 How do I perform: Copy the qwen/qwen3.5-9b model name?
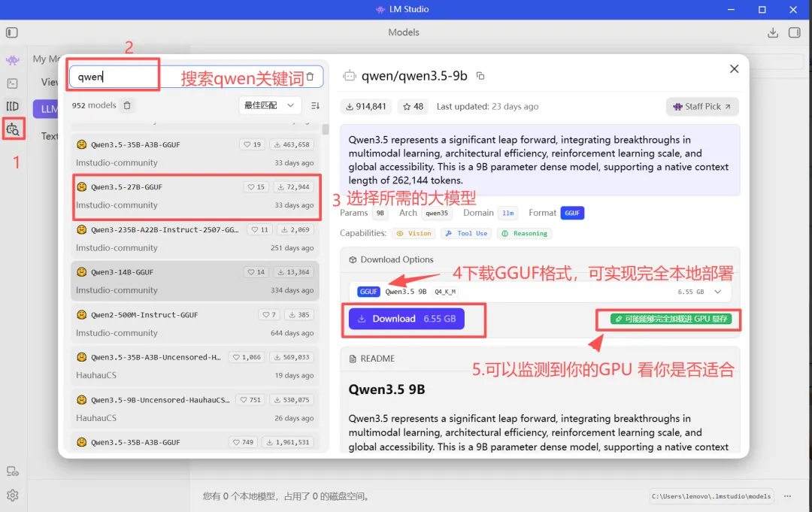click(x=480, y=76)
